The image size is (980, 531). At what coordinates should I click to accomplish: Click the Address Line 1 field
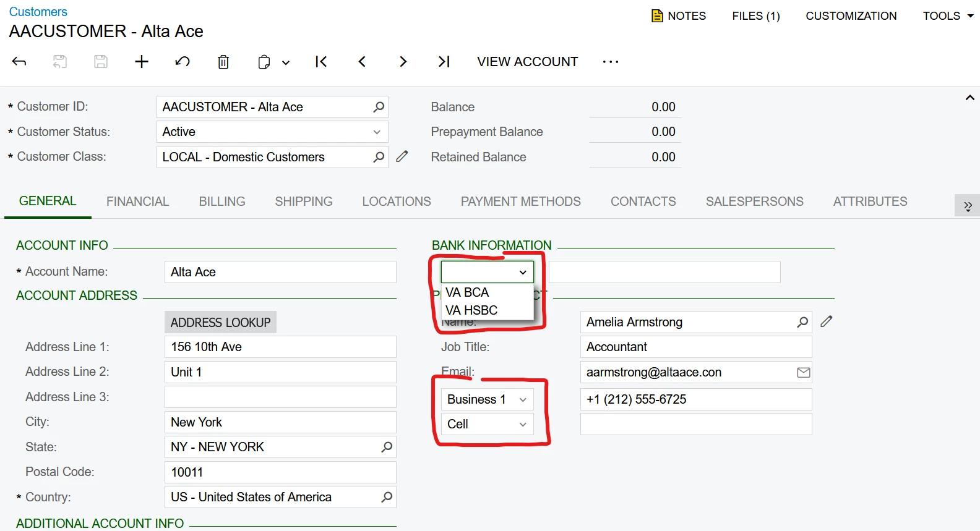coord(280,347)
